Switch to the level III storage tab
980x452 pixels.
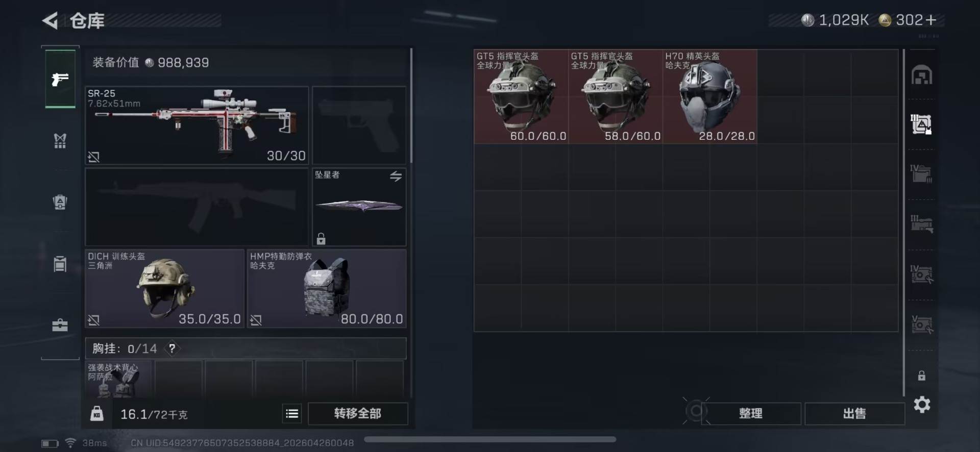[x=922, y=224]
